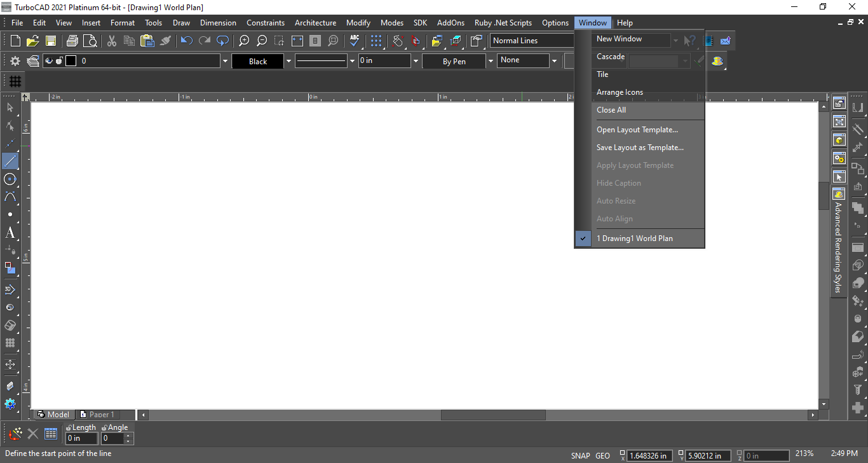The image size is (868, 463).
Task: Zoom to extents
Action: click(297, 41)
